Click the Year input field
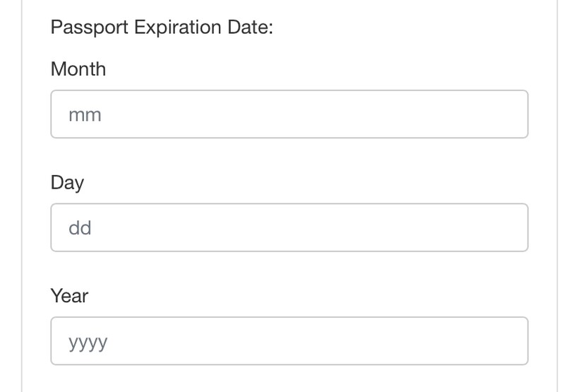This screenshot has height=392, width=579. tap(289, 341)
